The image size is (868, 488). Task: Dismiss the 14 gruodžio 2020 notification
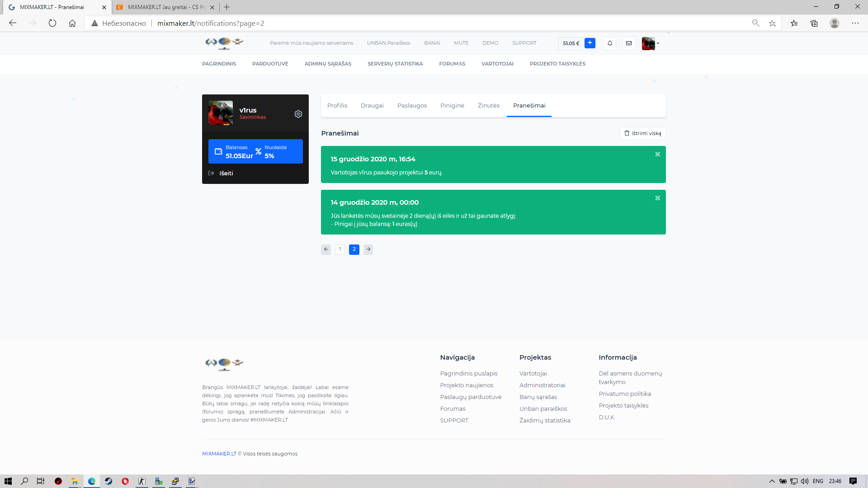pos(658,198)
